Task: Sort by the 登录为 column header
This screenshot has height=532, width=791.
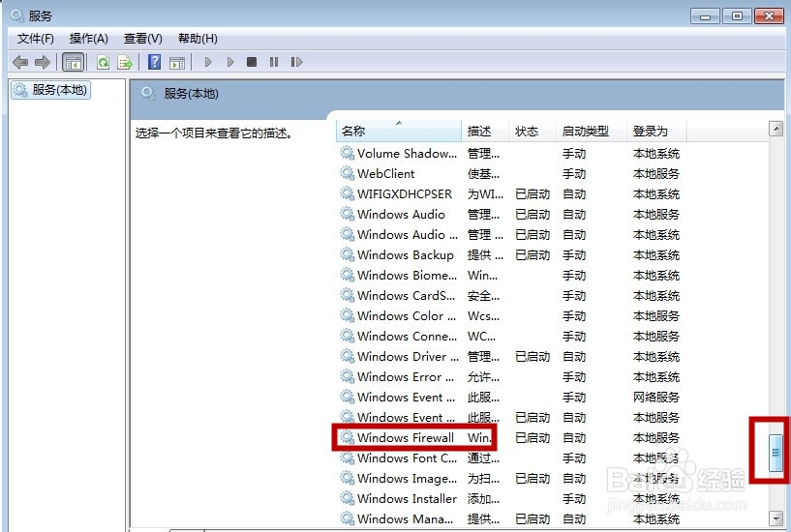Action: pos(656,131)
